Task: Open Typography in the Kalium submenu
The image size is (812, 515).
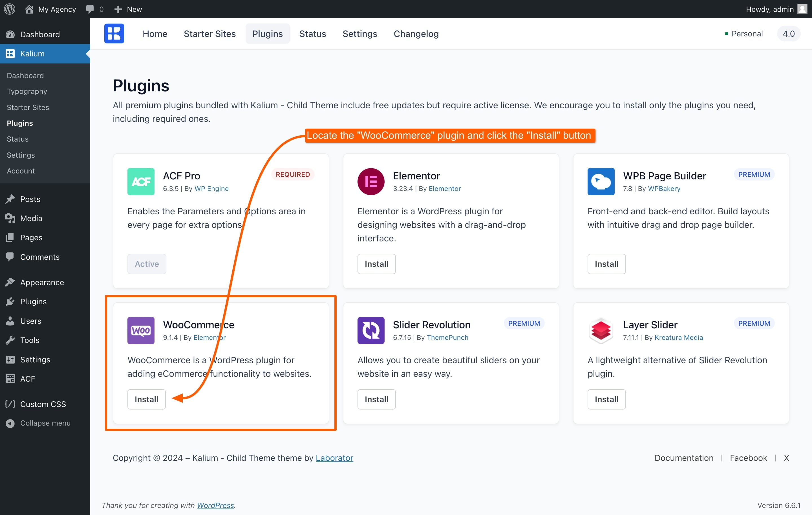Action: [x=27, y=91]
